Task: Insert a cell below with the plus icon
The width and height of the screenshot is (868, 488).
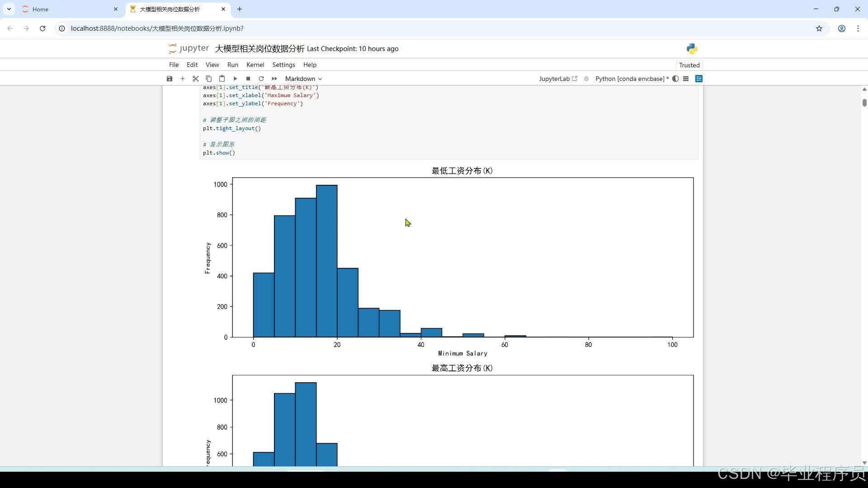Action: click(x=183, y=79)
